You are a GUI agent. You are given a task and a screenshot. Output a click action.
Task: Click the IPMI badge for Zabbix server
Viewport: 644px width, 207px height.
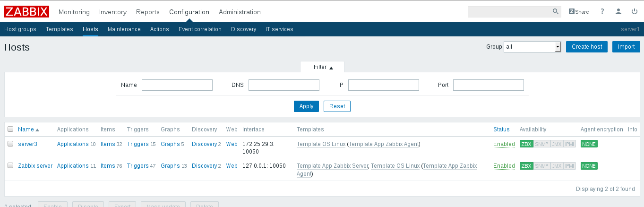(x=570, y=166)
